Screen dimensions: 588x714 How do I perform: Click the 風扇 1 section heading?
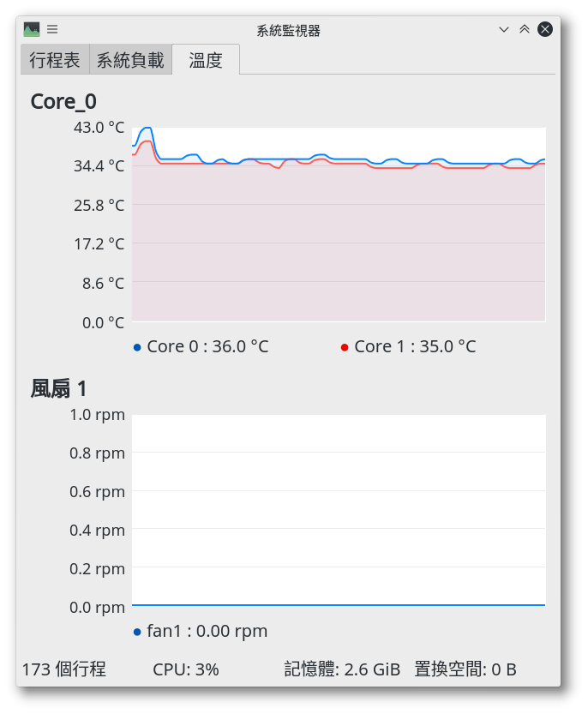point(58,389)
